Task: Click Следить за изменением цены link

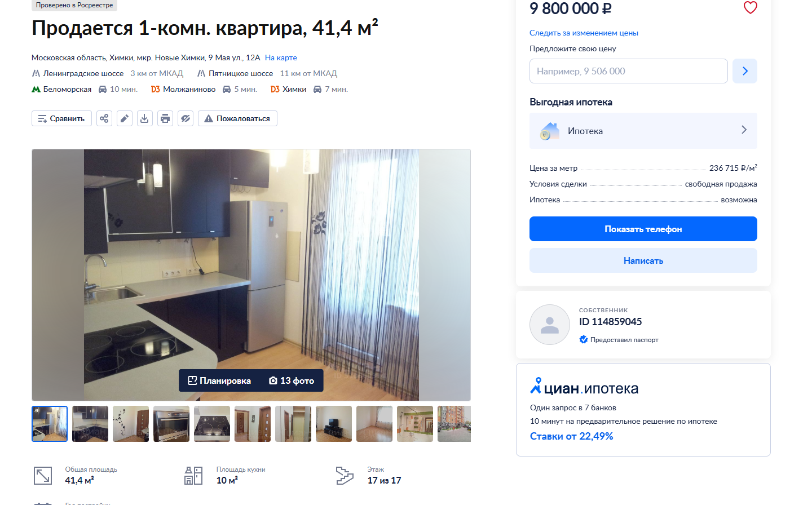Action: click(x=584, y=33)
